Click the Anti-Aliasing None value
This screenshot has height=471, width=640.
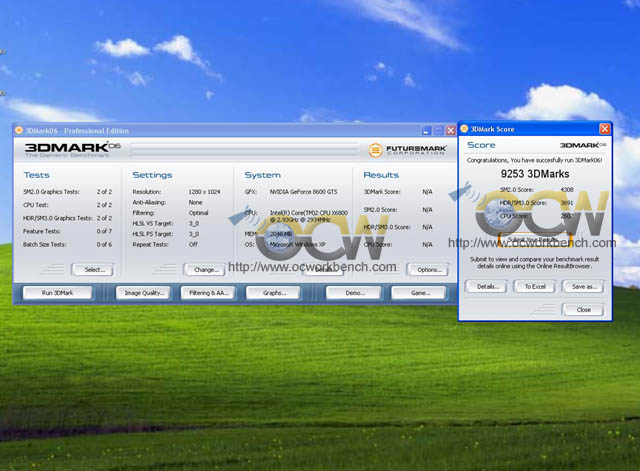tap(195, 202)
